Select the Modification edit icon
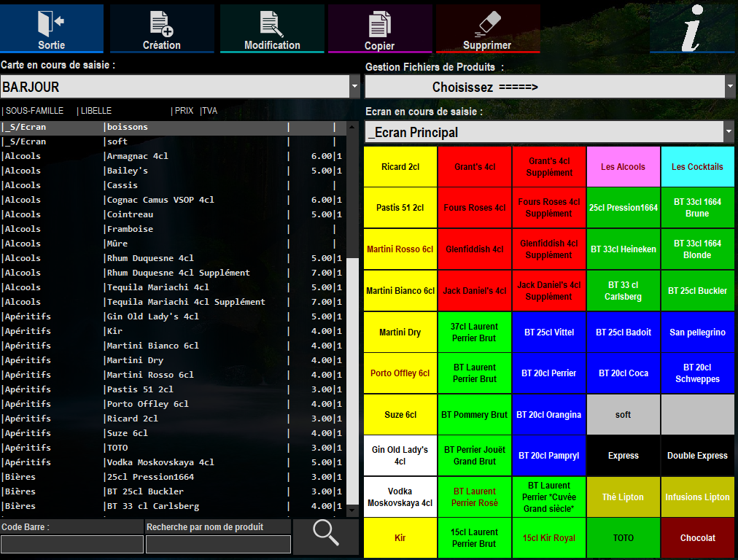This screenshot has height=560, width=738. point(272,23)
